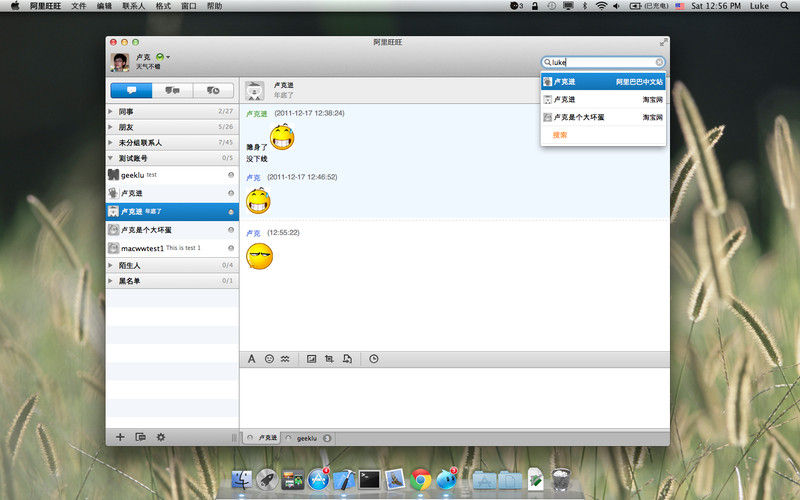Click green sender name 卢克进 in chat
Screen dimensions: 800x500
[x=257, y=114]
